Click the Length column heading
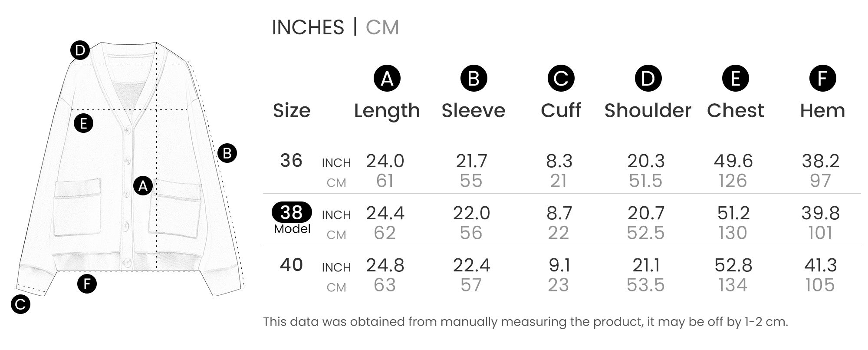The width and height of the screenshot is (868, 350). coord(387,111)
